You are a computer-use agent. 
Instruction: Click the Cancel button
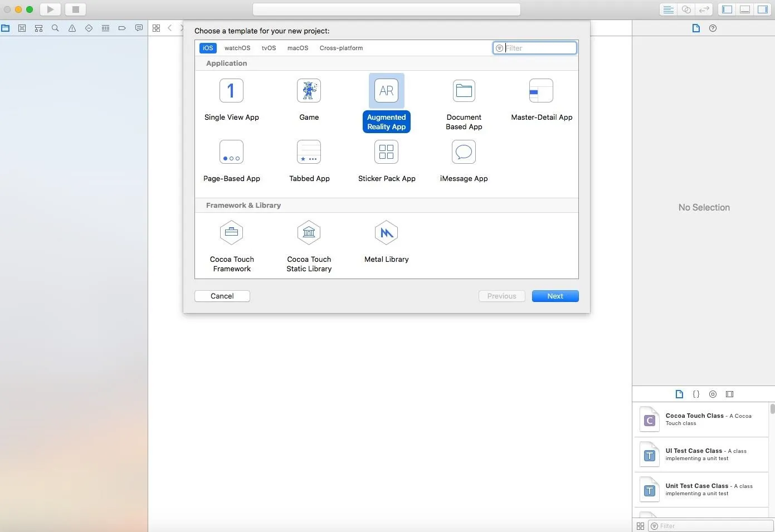click(x=222, y=296)
